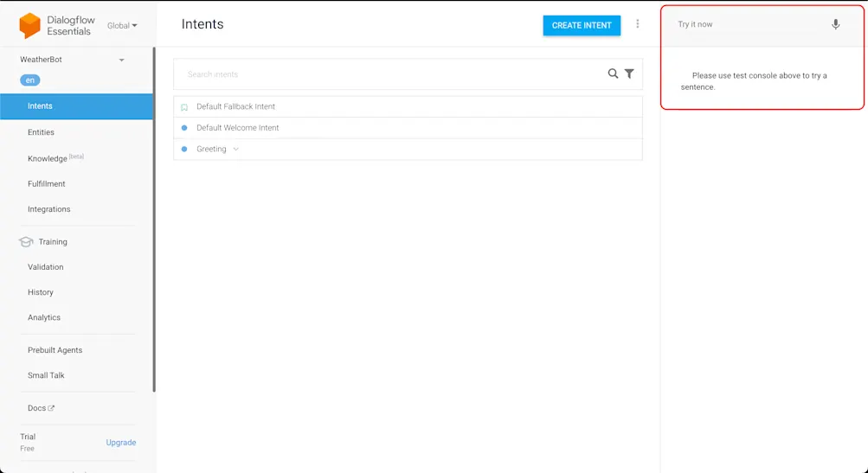Click the blue dot beside Default Welcome Intent
The width and height of the screenshot is (868, 473).
pyautogui.click(x=184, y=128)
